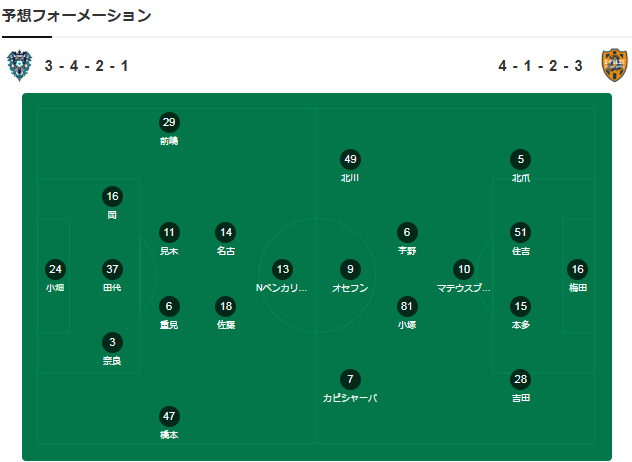Click player number 81 小塚
The height and width of the screenshot is (462, 632).
pos(406,306)
